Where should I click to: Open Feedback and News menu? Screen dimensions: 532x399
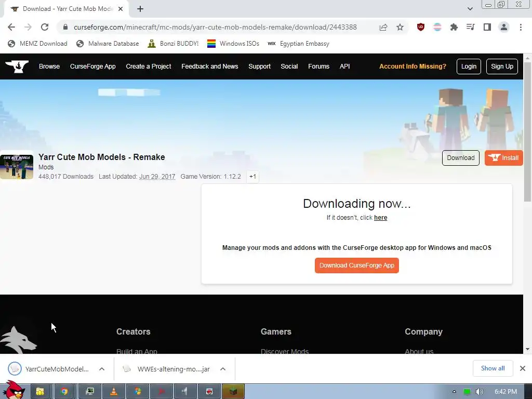click(x=210, y=66)
